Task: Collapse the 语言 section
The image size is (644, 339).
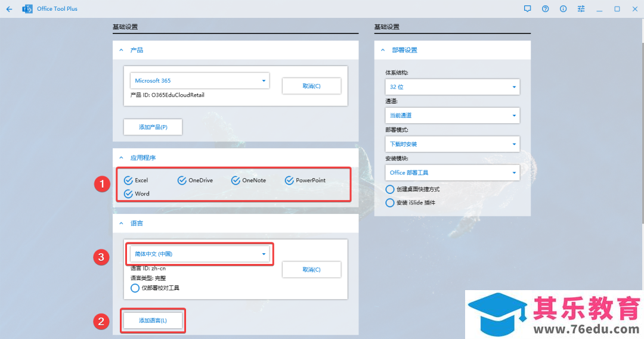Action: [121, 223]
